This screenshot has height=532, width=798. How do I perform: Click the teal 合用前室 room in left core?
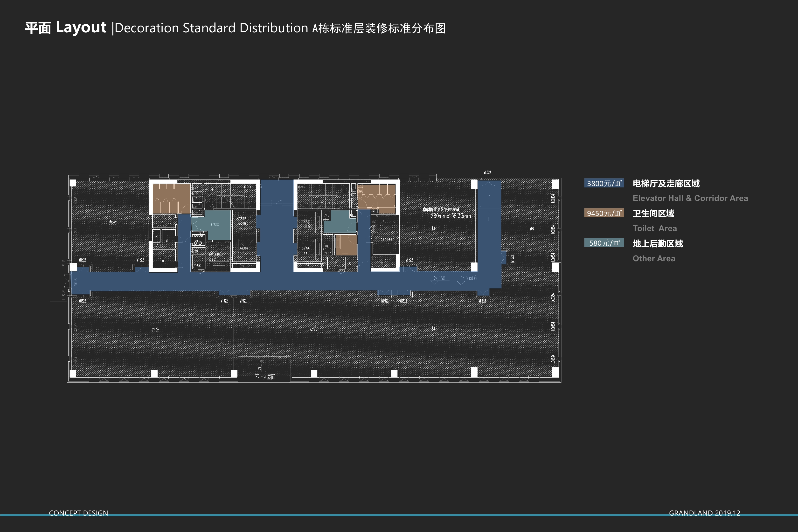coord(215,224)
